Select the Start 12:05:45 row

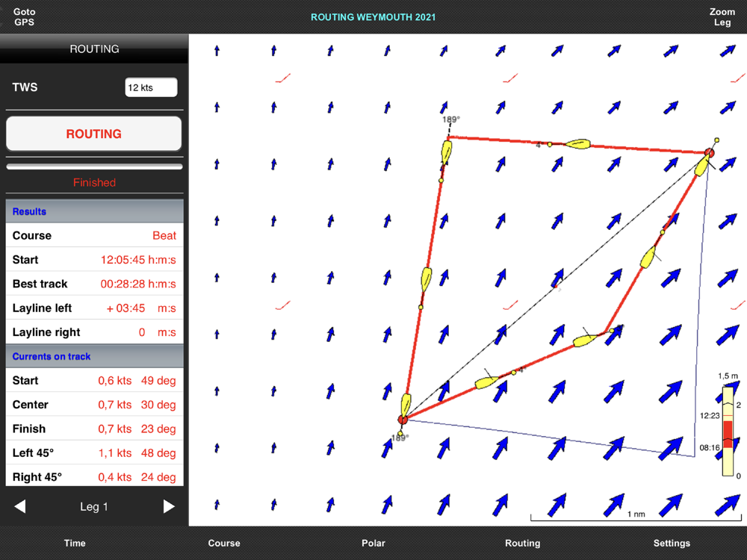click(94, 260)
